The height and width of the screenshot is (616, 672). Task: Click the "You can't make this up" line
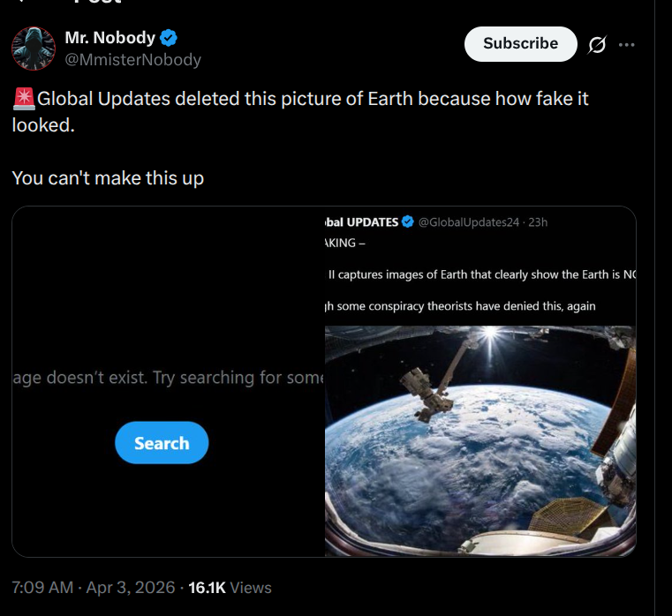tap(108, 178)
